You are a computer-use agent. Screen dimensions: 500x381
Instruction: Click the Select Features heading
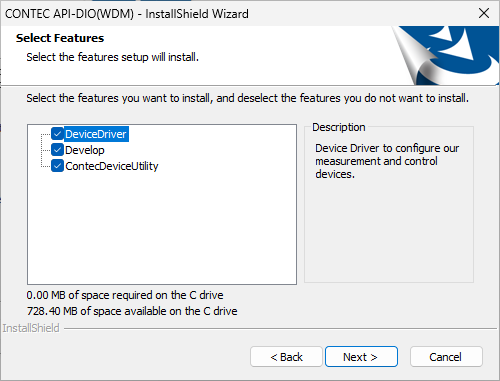[60, 38]
